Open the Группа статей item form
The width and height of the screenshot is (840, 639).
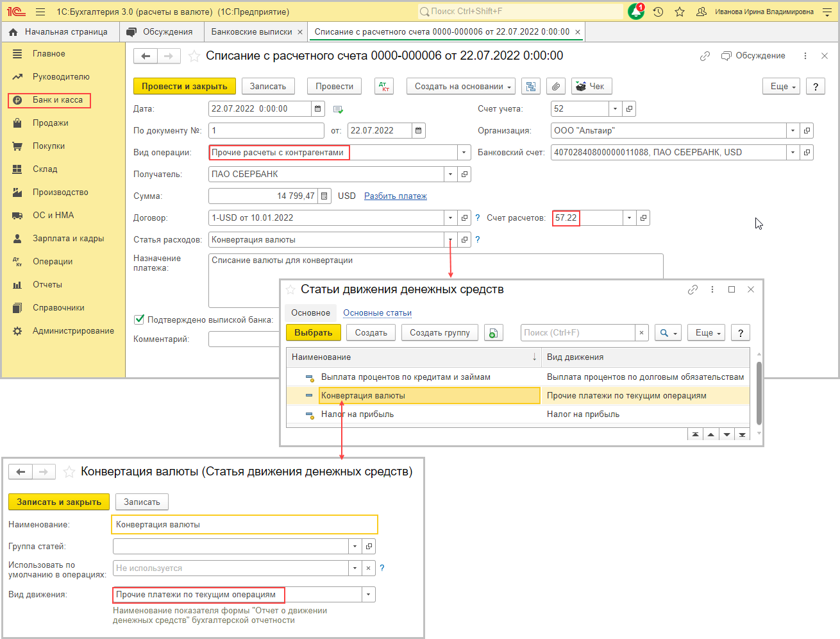pyautogui.click(x=369, y=547)
